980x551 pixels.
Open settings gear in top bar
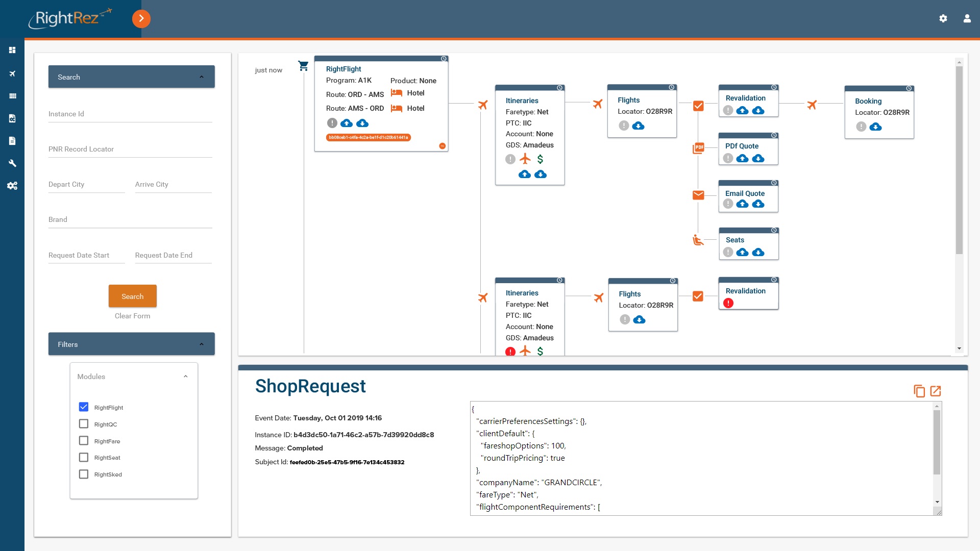pyautogui.click(x=943, y=18)
